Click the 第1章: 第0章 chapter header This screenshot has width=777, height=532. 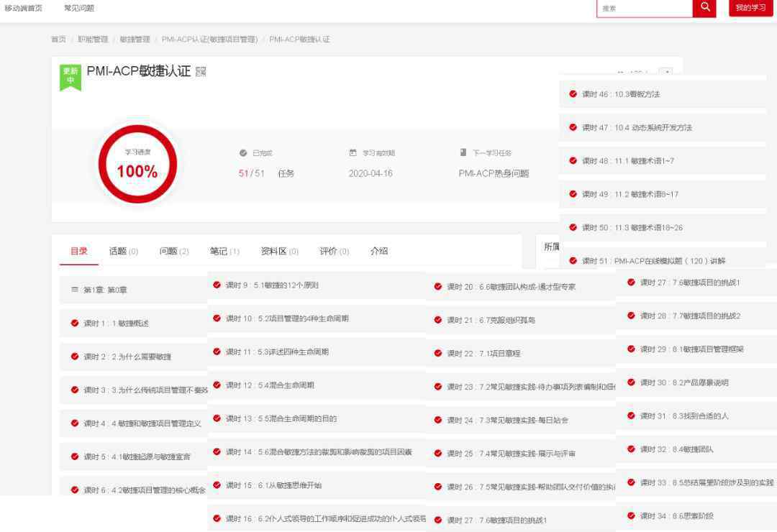pos(134,290)
